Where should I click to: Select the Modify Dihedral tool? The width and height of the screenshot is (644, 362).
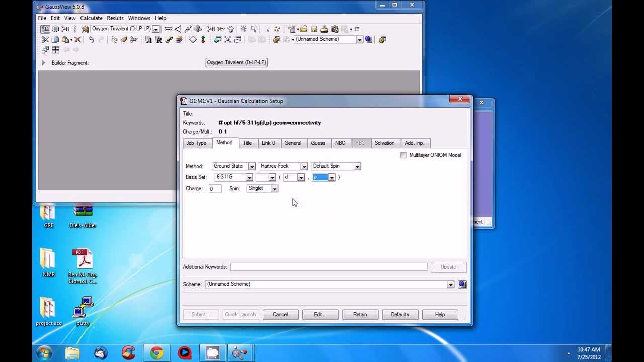click(188, 29)
